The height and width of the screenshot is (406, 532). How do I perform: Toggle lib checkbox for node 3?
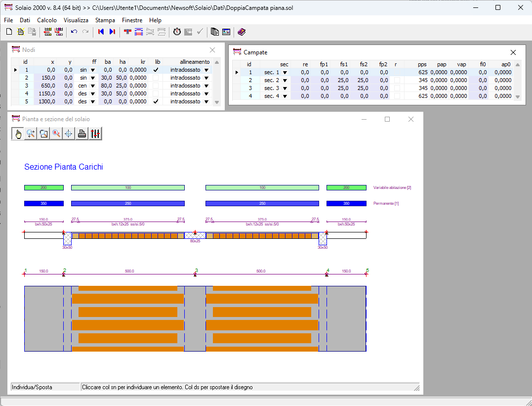(156, 86)
